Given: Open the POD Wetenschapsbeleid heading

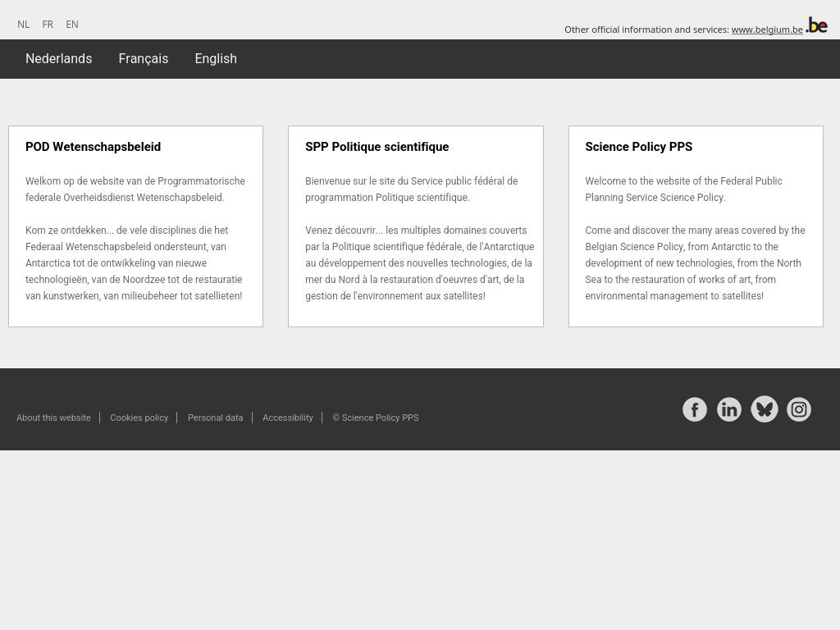Looking at the screenshot, I should click(x=93, y=147).
